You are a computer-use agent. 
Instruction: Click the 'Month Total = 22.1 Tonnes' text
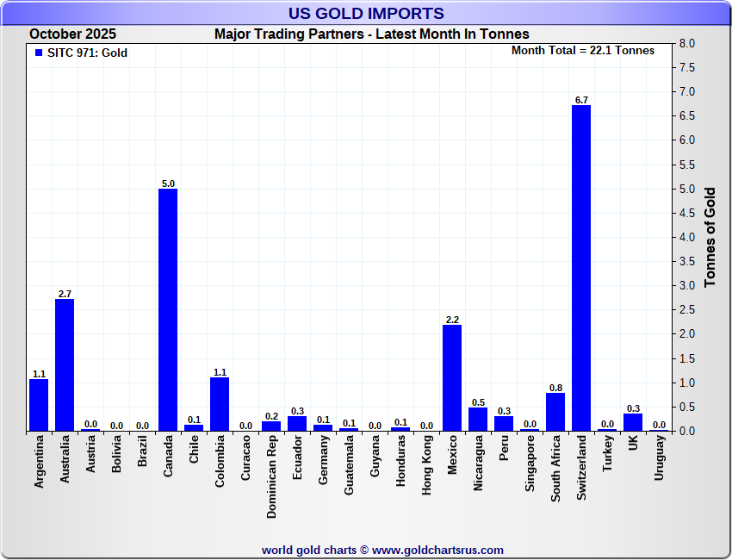click(x=582, y=51)
